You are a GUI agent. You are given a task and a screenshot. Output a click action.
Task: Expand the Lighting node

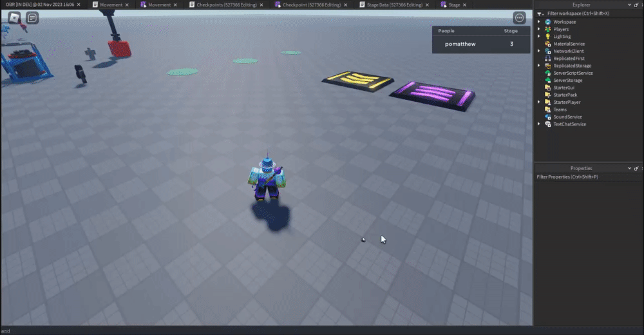pyautogui.click(x=539, y=37)
